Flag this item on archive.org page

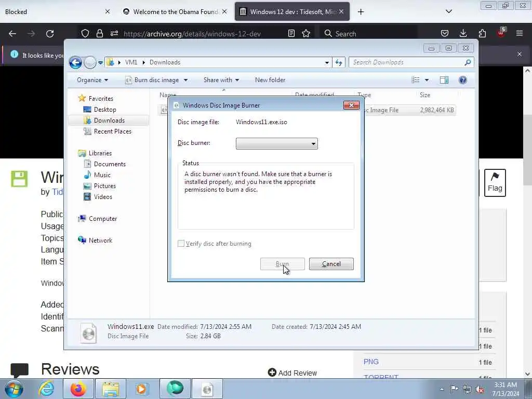[x=495, y=182]
